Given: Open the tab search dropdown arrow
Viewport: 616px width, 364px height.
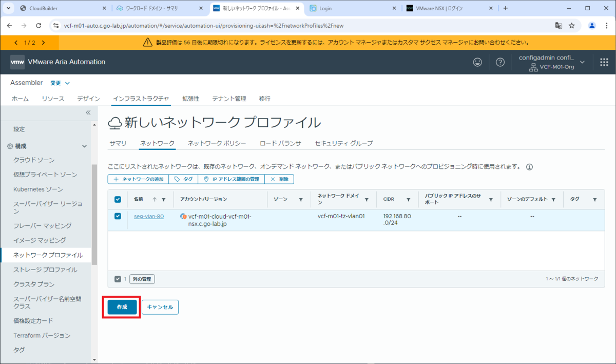Looking at the screenshot, I should (8, 8).
